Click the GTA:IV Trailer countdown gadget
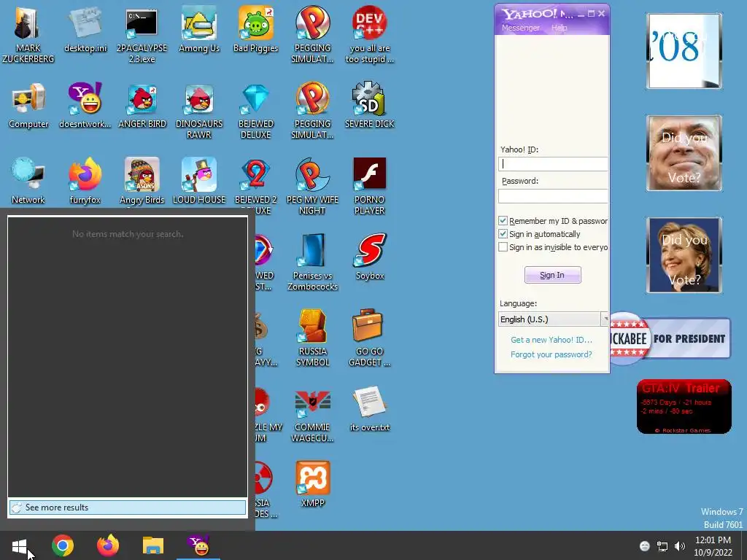Screen dimensions: 747x560 tap(684, 407)
